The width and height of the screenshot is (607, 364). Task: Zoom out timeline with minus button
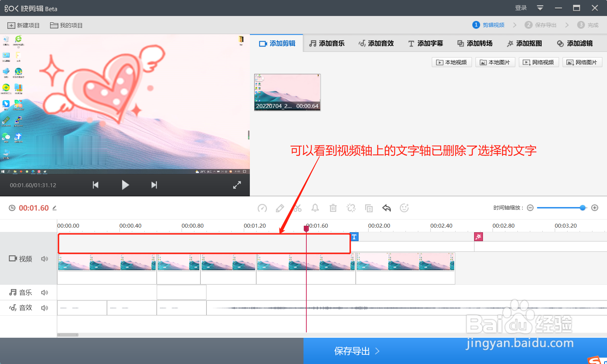coord(530,208)
